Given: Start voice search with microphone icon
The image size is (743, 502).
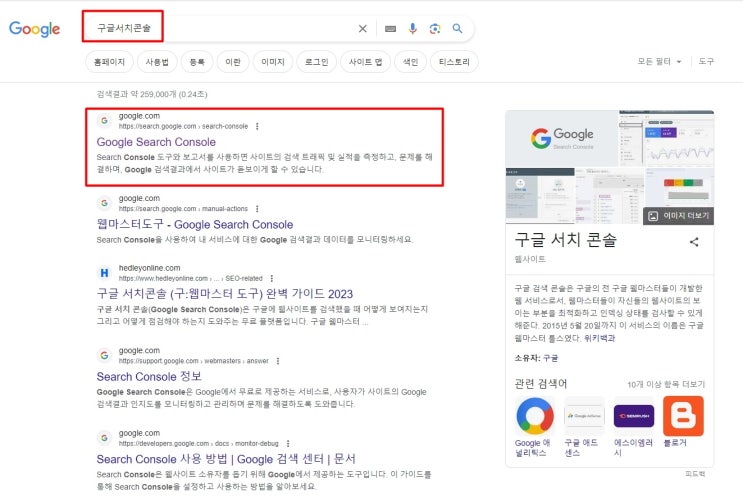Looking at the screenshot, I should pos(413,29).
